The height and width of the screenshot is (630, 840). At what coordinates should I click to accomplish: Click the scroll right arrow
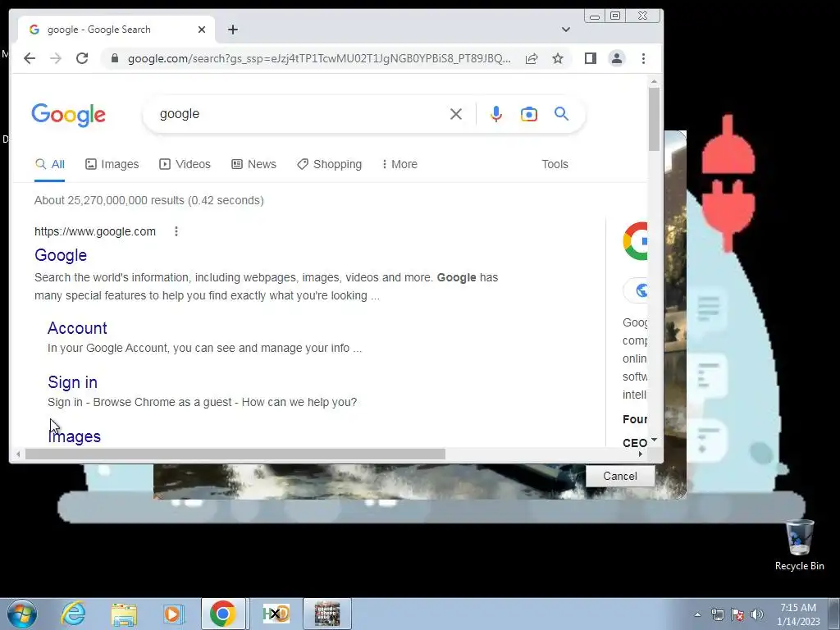pos(640,454)
